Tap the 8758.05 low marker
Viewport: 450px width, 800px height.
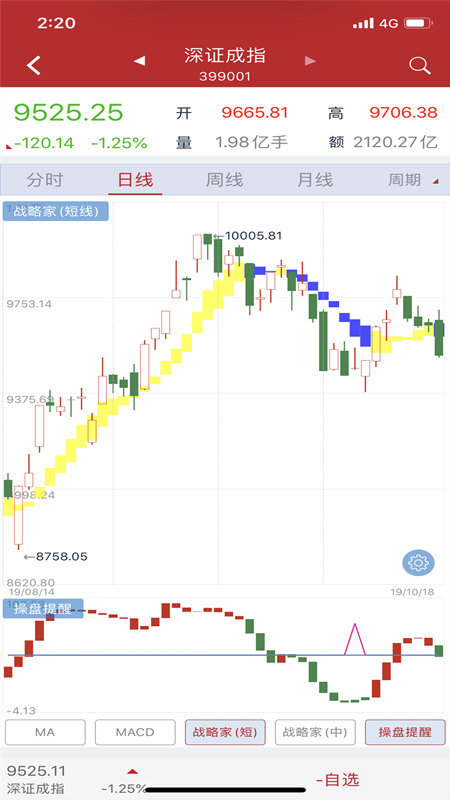pyautogui.click(x=56, y=557)
